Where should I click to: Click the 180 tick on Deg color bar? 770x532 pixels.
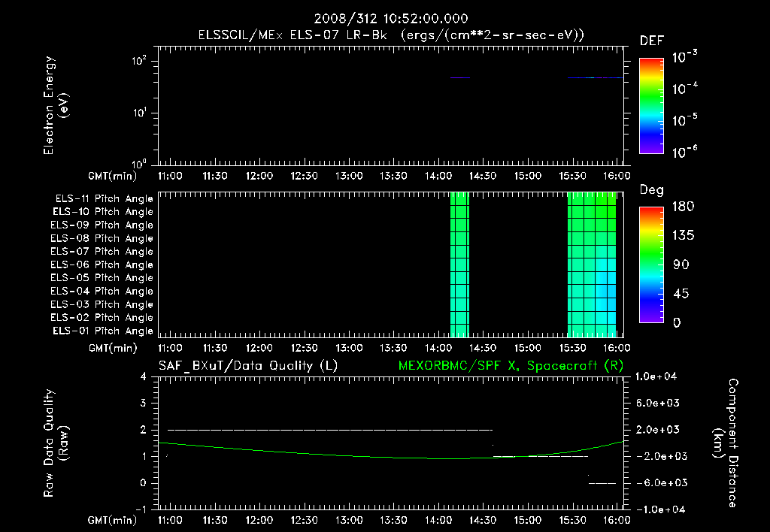click(x=683, y=207)
